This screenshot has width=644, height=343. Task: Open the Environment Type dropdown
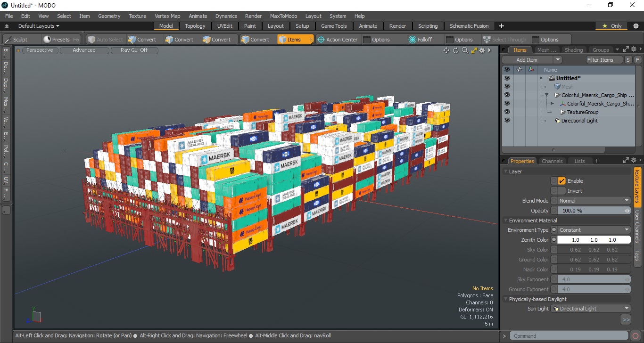(x=594, y=230)
